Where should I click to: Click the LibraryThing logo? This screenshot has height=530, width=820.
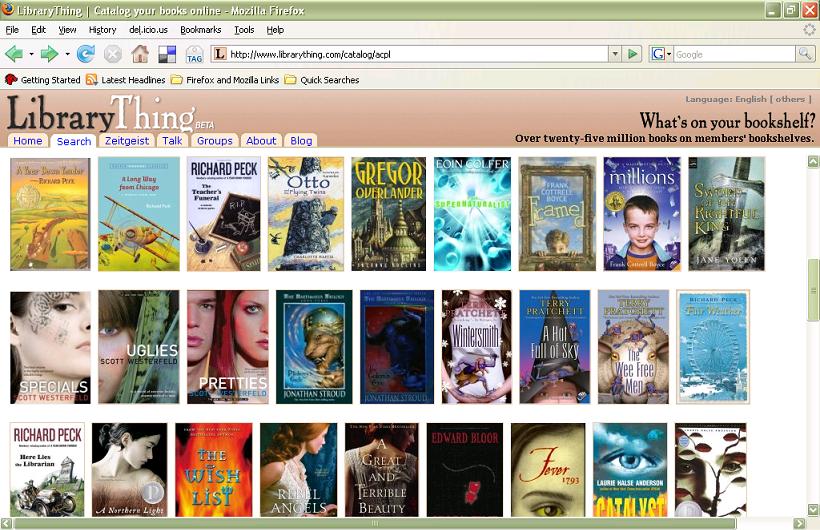click(x=110, y=114)
